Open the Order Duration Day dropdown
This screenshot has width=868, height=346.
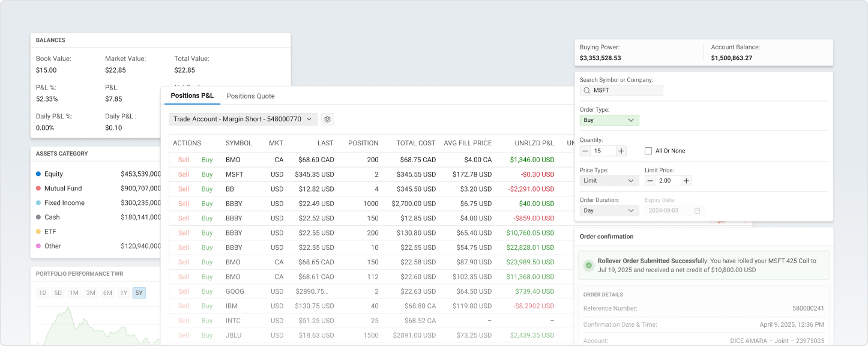[609, 211]
